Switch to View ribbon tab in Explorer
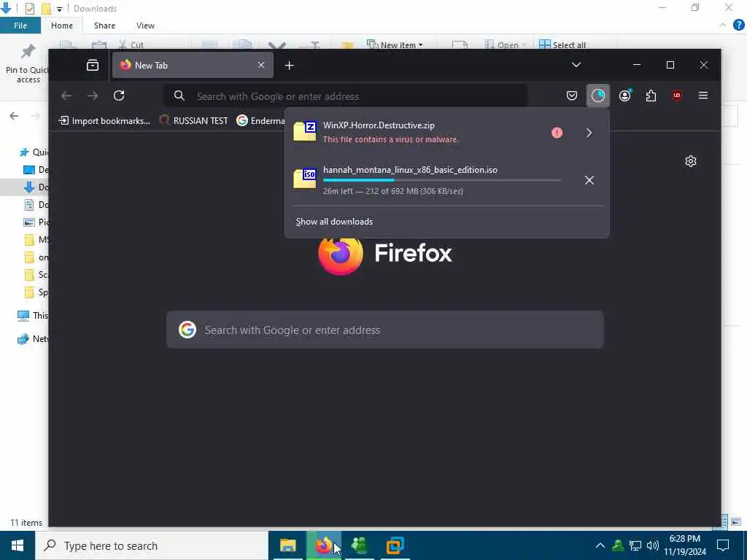 coord(145,26)
